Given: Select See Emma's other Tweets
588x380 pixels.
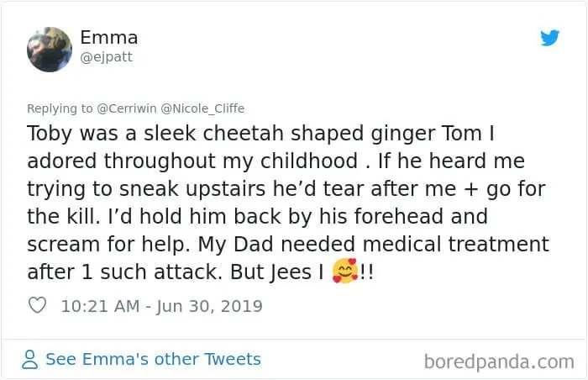Looking at the screenshot, I should click(x=153, y=360).
